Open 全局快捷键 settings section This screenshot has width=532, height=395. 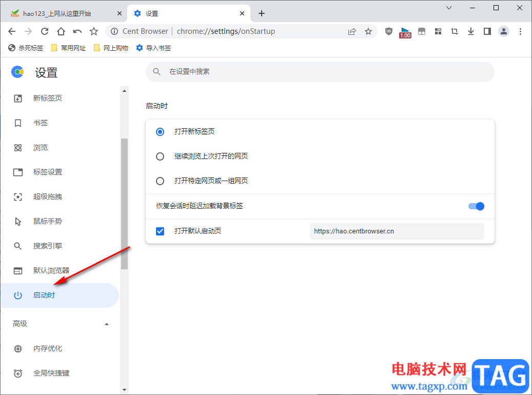click(60, 373)
